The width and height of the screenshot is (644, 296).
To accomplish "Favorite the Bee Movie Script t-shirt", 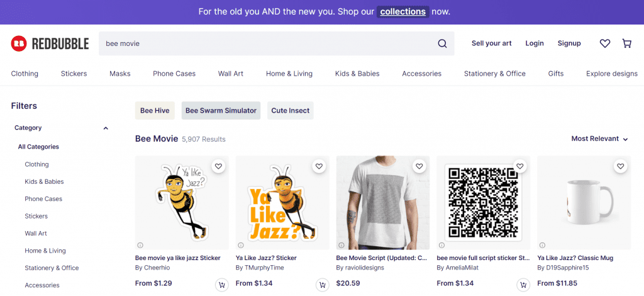I will click(x=419, y=166).
